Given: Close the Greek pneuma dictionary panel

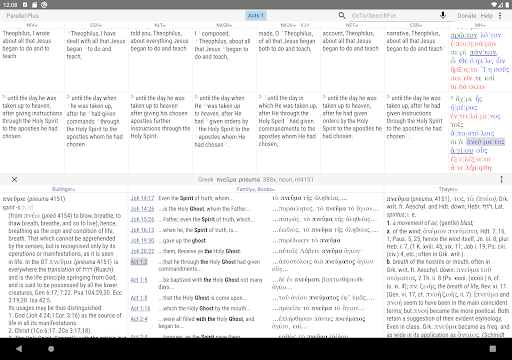Looking at the screenshot, I should 14,179.
